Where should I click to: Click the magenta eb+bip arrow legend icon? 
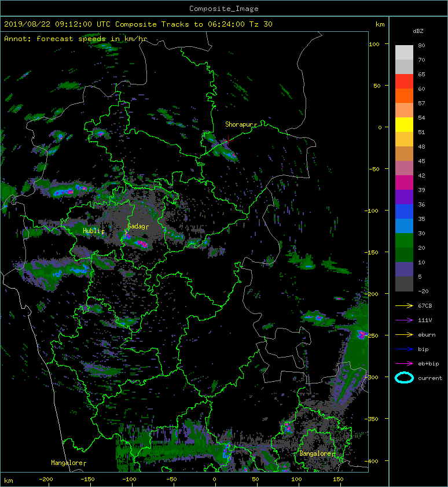404,363
